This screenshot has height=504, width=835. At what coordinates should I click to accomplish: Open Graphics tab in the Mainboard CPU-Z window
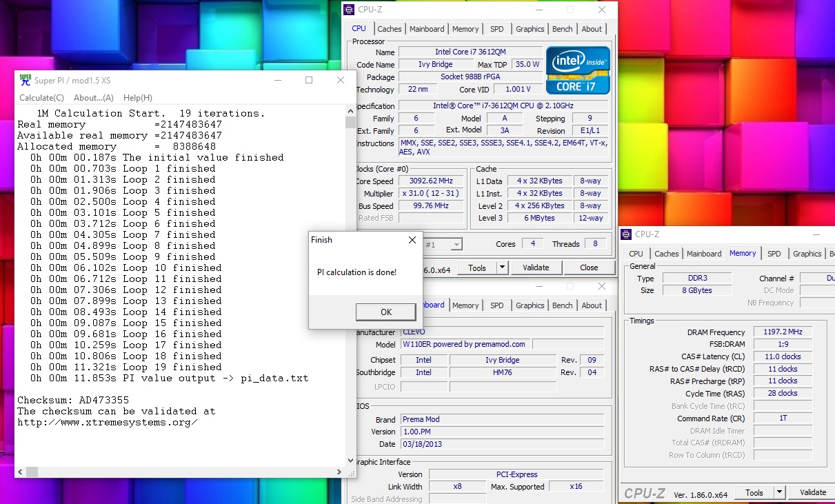[530, 305]
